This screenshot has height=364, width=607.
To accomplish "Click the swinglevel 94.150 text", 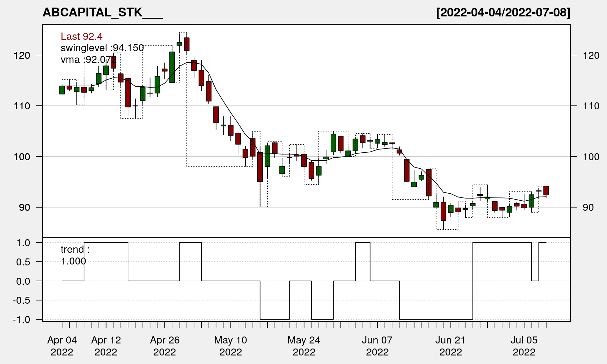I will pyautogui.click(x=102, y=48).
